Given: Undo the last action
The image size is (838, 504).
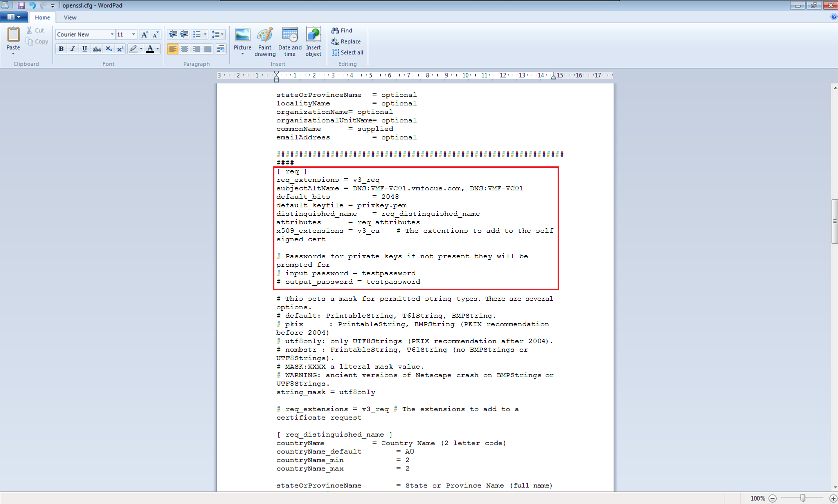Looking at the screenshot, I should tap(32, 5).
